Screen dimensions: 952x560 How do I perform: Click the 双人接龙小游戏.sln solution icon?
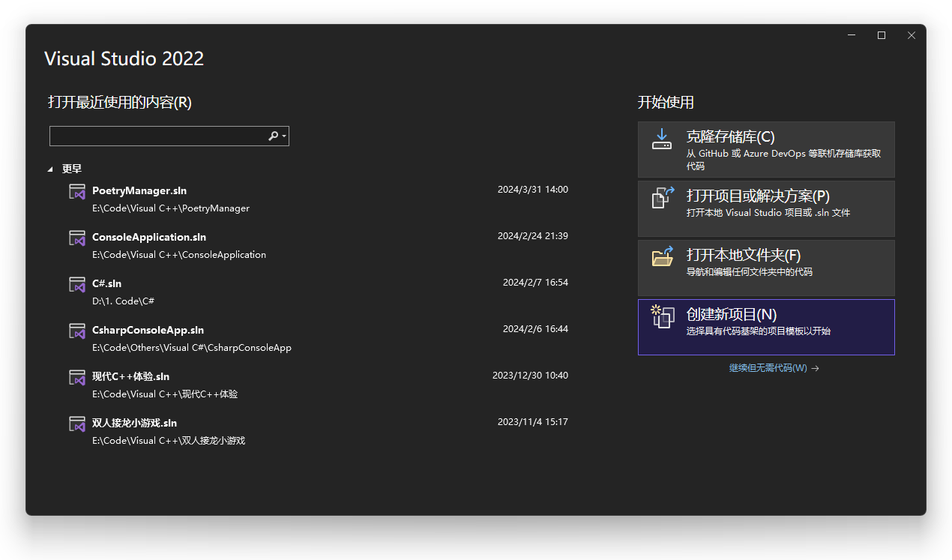pyautogui.click(x=77, y=424)
